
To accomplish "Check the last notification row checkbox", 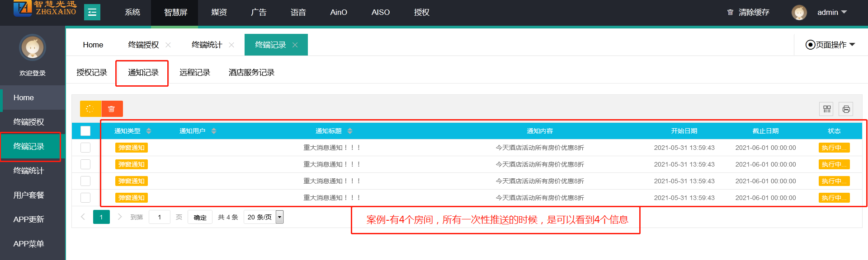I will coord(85,198).
